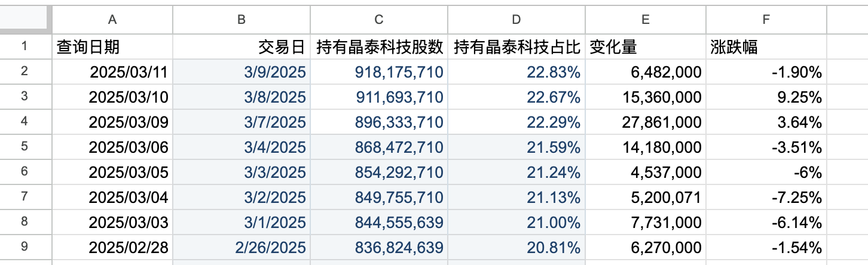Click the 持有晶泰科技占比 header cell
Image resolution: width=868 pixels, height=265 pixels.
pyautogui.click(x=516, y=47)
